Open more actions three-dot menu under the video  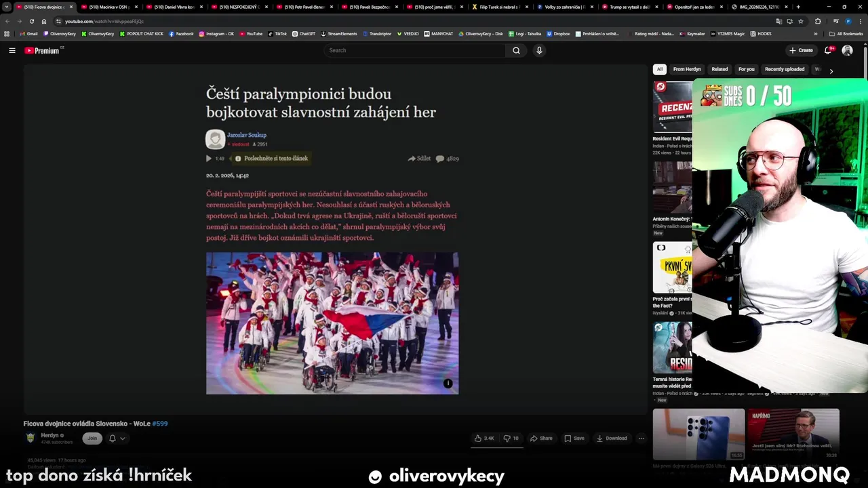pyautogui.click(x=641, y=439)
